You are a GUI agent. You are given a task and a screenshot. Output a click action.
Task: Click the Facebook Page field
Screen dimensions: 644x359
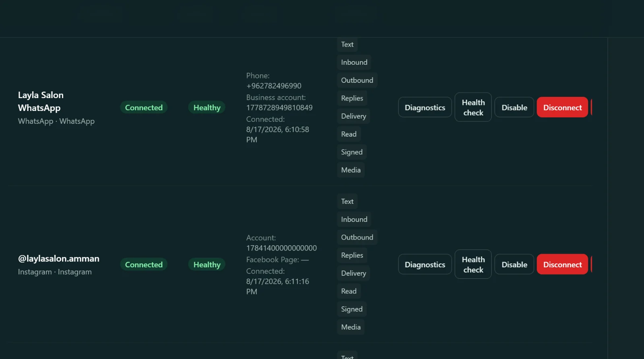(277, 260)
